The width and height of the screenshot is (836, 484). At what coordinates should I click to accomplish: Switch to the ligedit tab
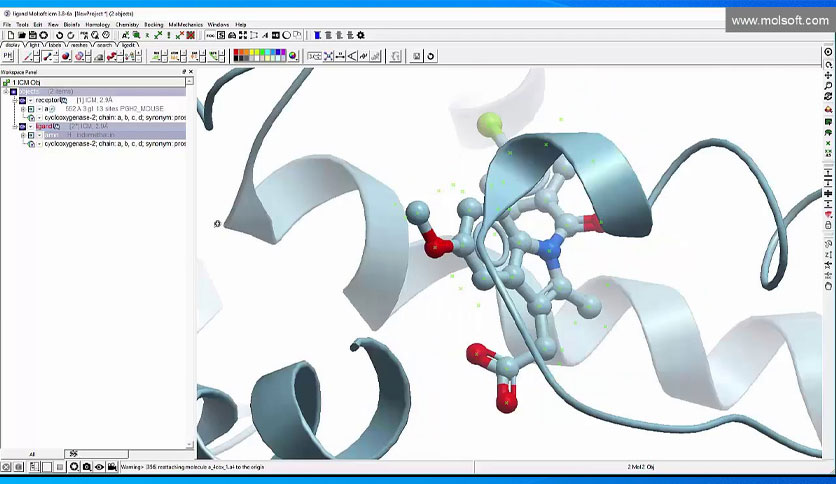click(x=128, y=45)
